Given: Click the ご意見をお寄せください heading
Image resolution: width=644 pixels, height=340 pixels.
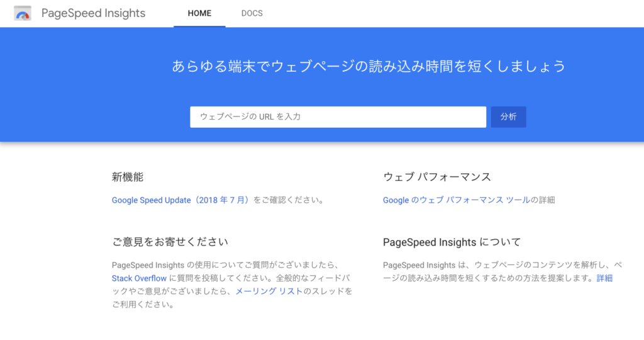Looking at the screenshot, I should [170, 242].
